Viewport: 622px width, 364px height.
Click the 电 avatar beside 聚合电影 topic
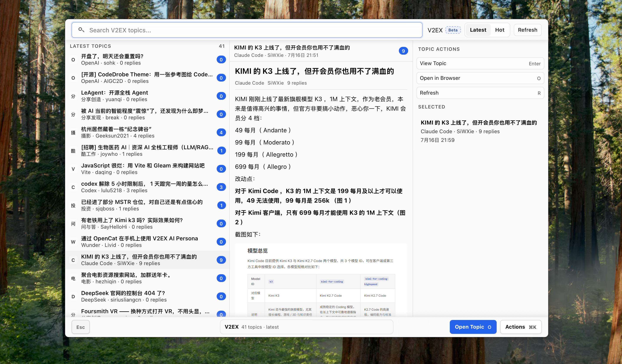tap(73, 278)
